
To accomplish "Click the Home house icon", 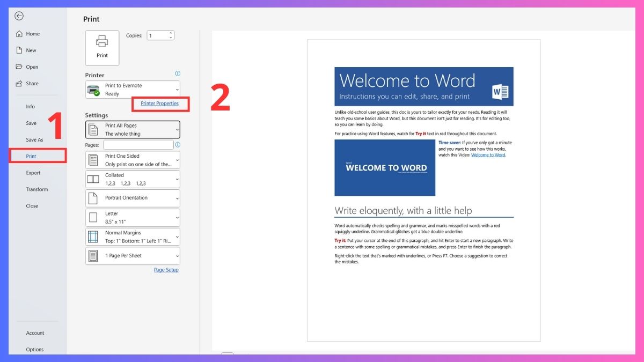I will [x=19, y=34].
